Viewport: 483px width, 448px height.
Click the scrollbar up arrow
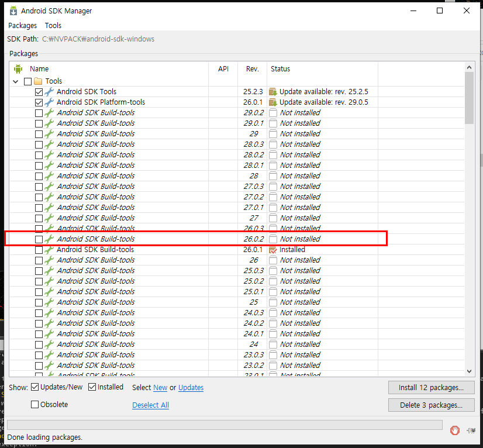coord(469,67)
